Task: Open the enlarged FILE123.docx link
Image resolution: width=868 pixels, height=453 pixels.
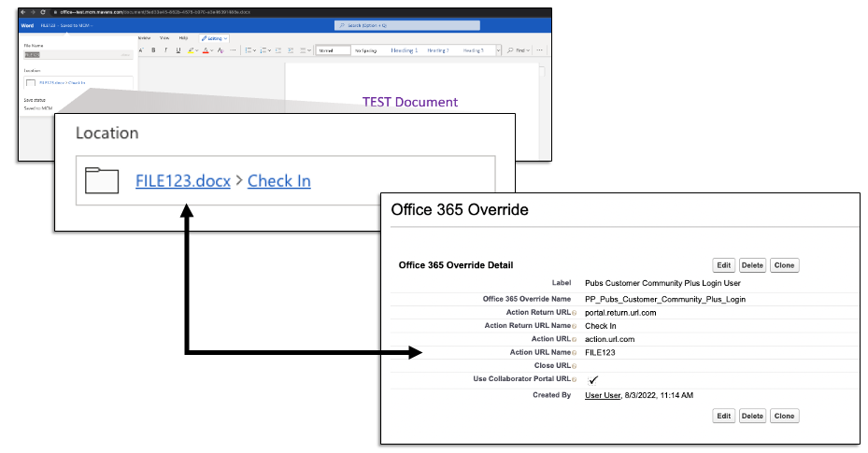Action: (183, 181)
